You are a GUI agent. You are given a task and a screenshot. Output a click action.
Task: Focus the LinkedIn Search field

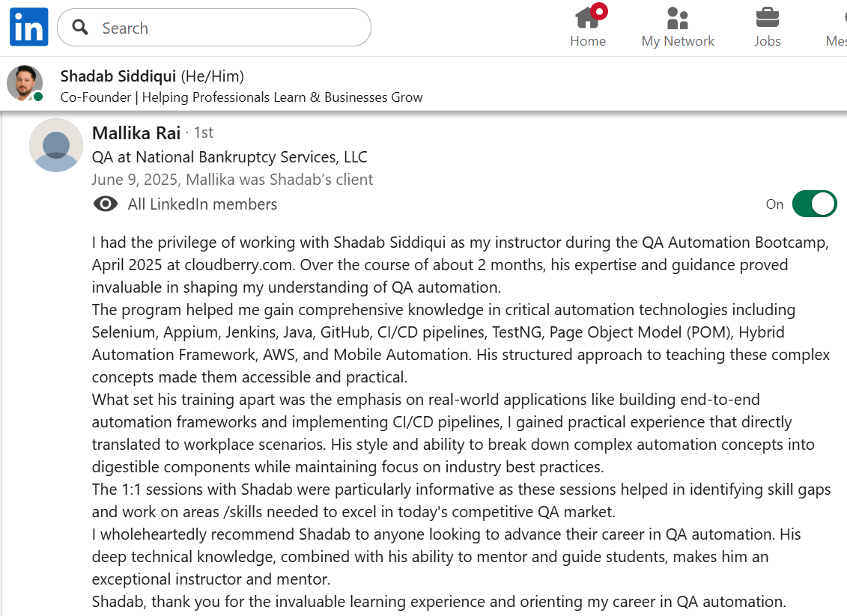pos(225,28)
